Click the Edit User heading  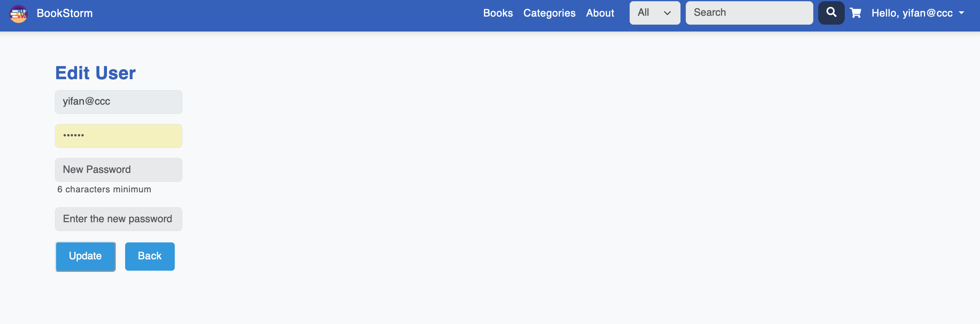(95, 73)
